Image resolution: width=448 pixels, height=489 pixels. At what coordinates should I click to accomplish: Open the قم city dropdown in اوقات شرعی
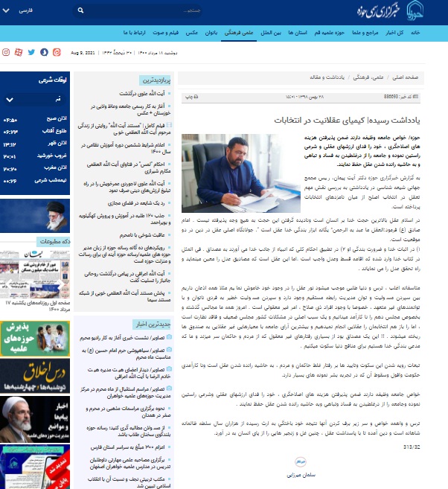35,100
